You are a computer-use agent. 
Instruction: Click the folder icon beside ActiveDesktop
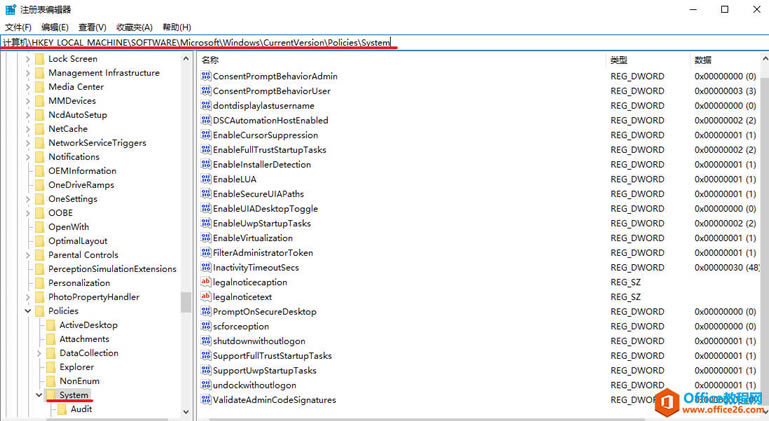tap(51, 325)
